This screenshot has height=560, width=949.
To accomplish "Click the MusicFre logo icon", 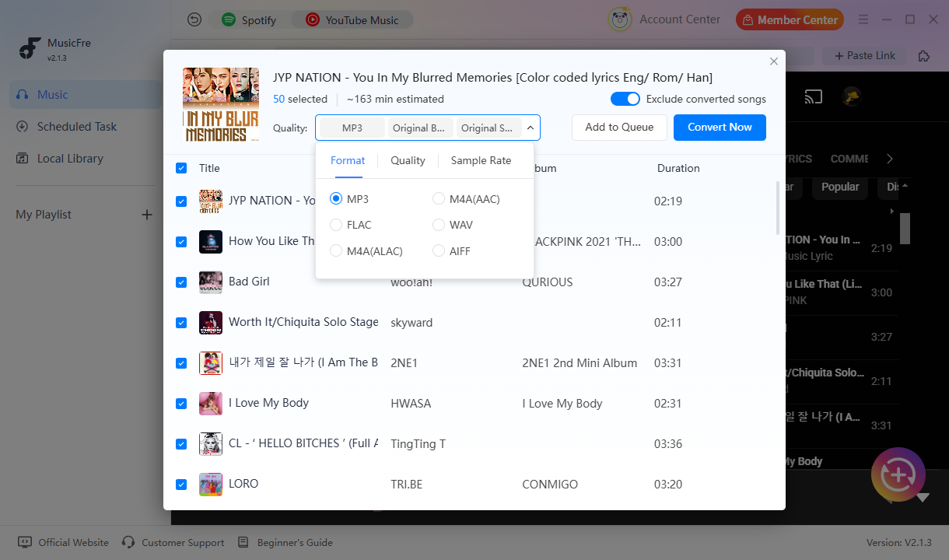I will click(x=30, y=48).
